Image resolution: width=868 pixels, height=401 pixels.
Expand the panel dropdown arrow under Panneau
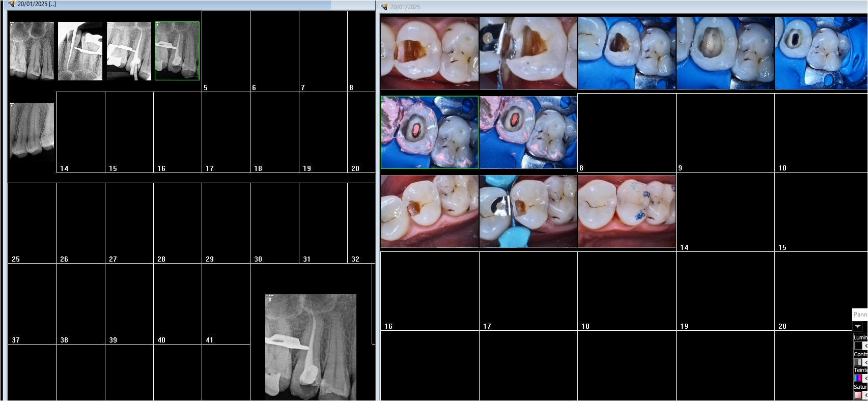(x=858, y=326)
